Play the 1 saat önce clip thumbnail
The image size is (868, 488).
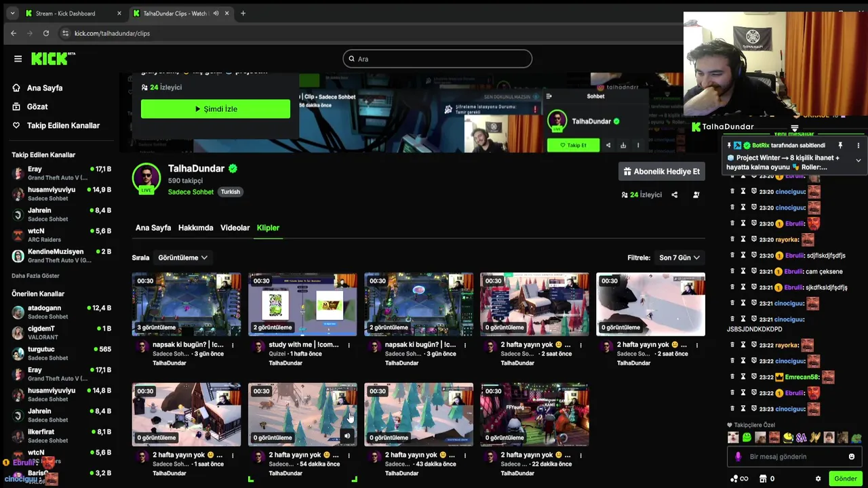pos(186,414)
